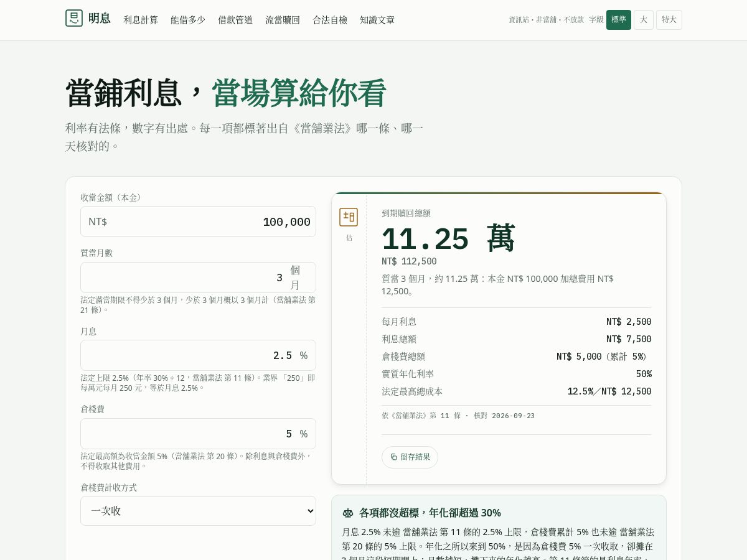747x560 pixels.
Task: Click the 明息 logo icon
Action: [x=74, y=18]
